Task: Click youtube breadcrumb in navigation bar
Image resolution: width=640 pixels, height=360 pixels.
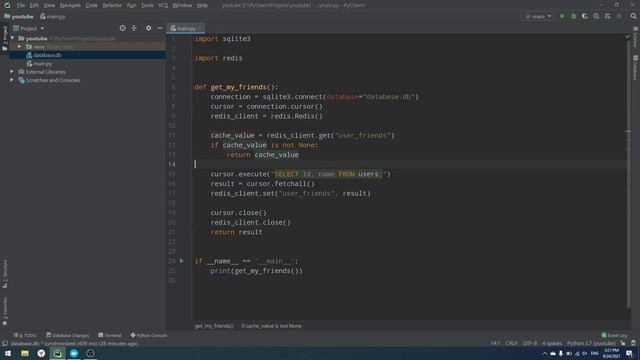Action: (19, 17)
